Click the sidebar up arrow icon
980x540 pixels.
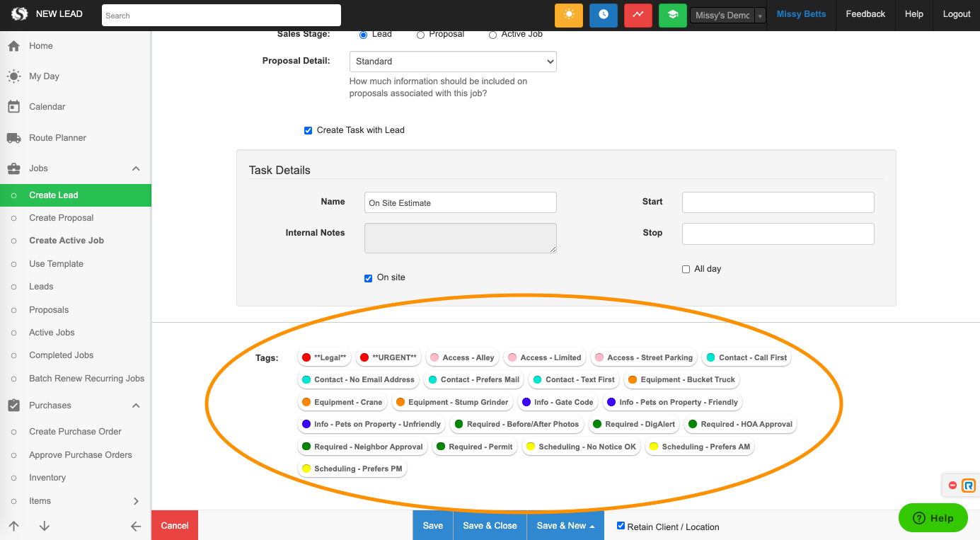13,526
